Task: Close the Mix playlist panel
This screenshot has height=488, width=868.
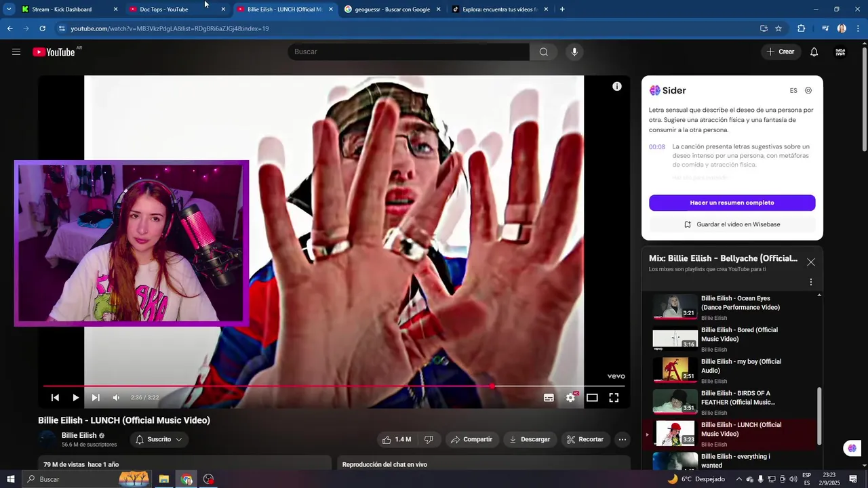Action: tap(811, 262)
